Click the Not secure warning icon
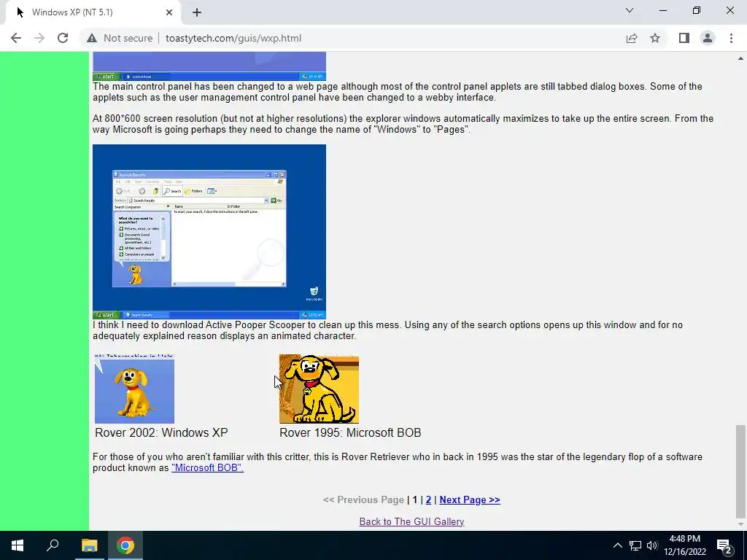The width and height of the screenshot is (747, 560). (x=92, y=38)
